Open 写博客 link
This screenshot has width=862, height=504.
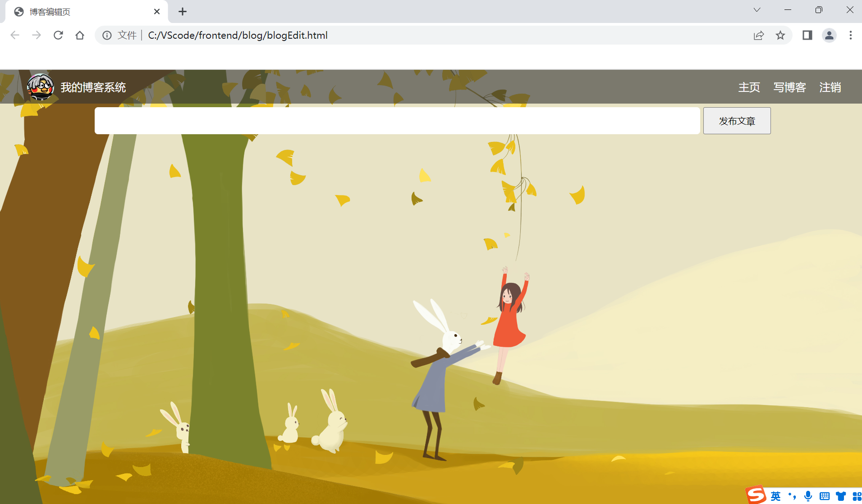tap(790, 87)
